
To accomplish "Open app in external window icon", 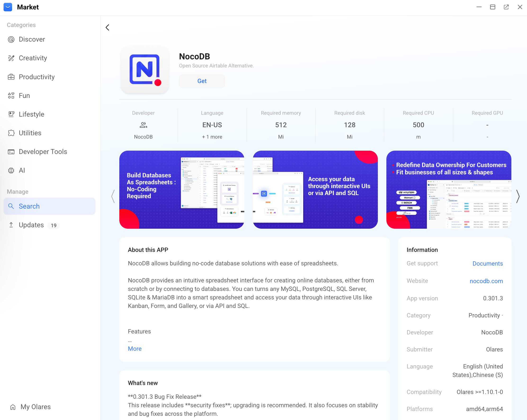I will pos(506,7).
